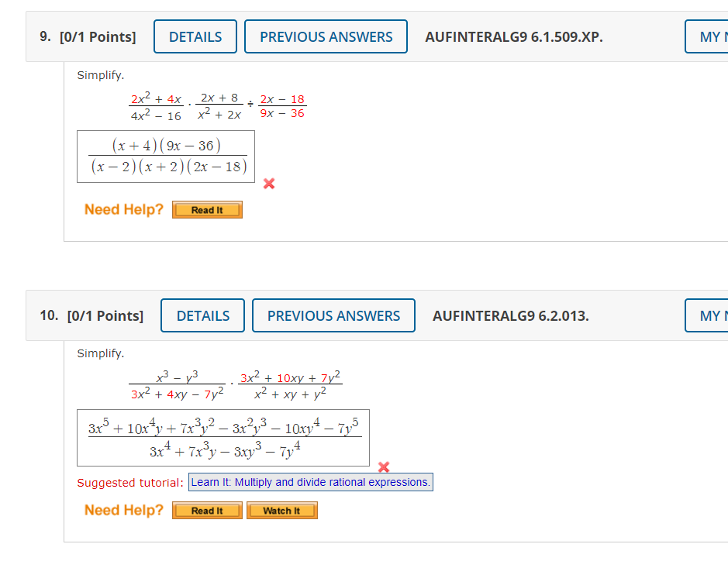The image size is (728, 575).
Task: Select the Need Help label for question 9
Action: [123, 209]
